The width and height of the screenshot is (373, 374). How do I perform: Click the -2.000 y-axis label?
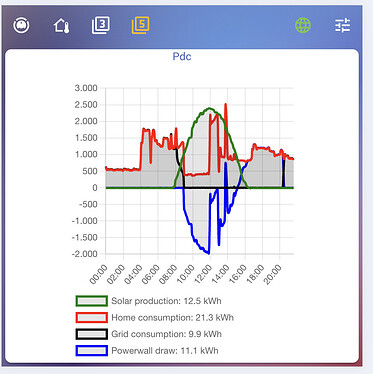click(85, 254)
